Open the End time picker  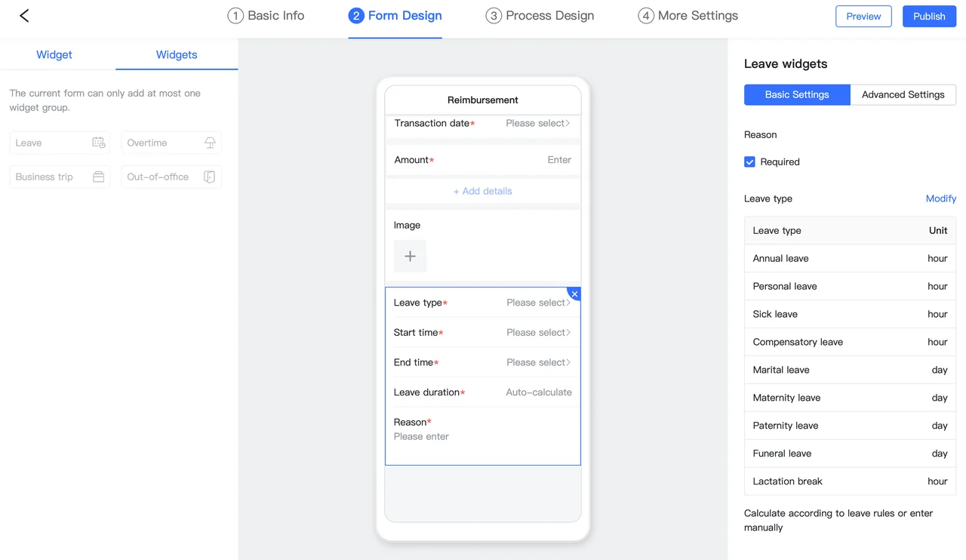(x=537, y=362)
